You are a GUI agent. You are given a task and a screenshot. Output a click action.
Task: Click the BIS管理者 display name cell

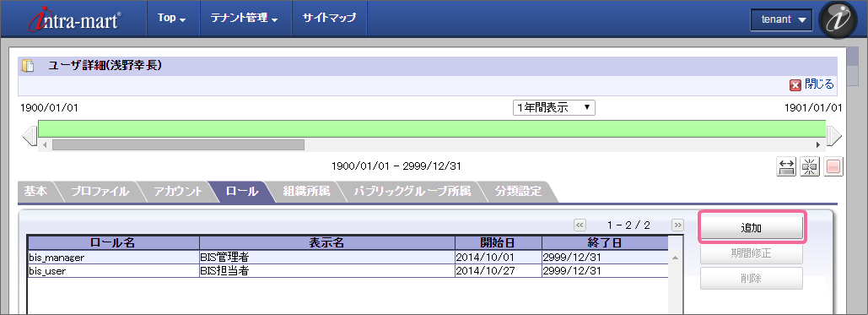327,258
